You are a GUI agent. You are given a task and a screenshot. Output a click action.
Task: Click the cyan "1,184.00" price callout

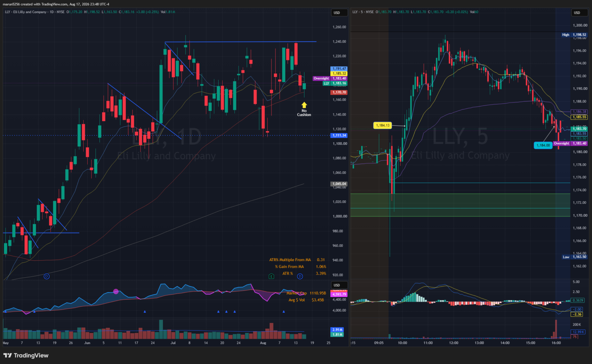pos(543,145)
